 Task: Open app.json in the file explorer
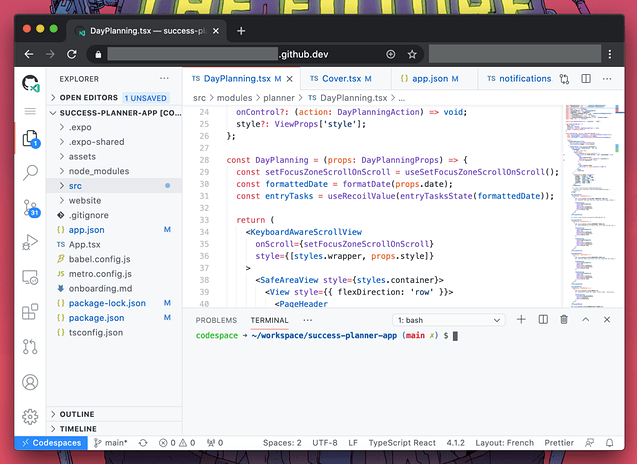pyautogui.click(x=115, y=230)
